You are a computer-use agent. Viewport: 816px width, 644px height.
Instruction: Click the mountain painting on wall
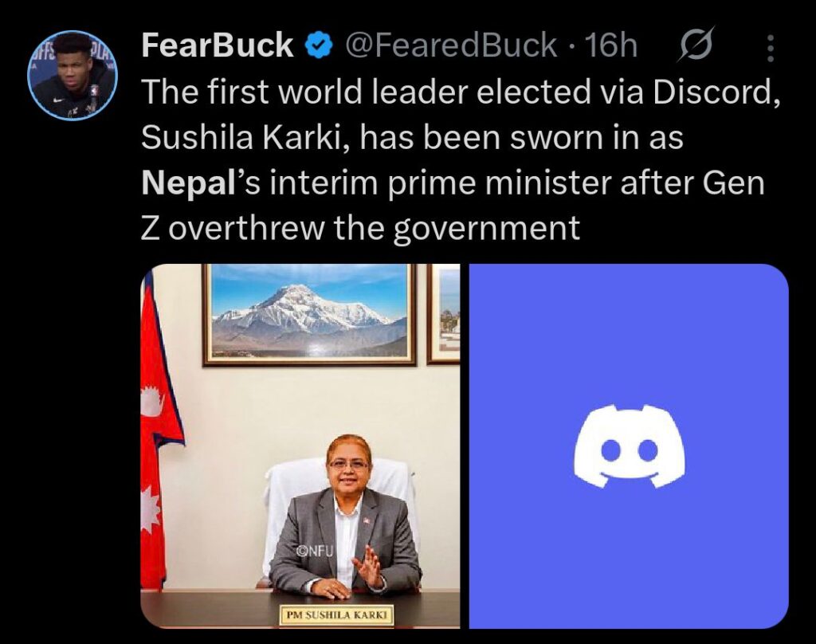(309, 313)
